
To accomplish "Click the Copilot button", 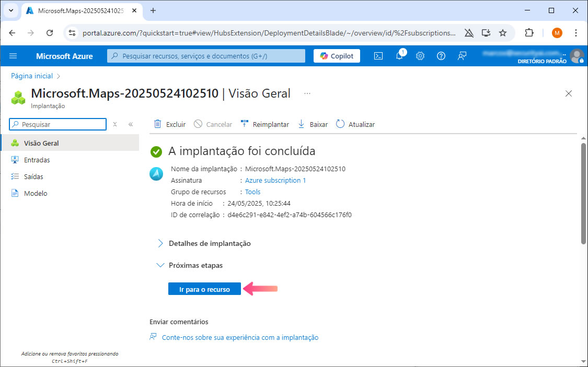I will (x=337, y=56).
